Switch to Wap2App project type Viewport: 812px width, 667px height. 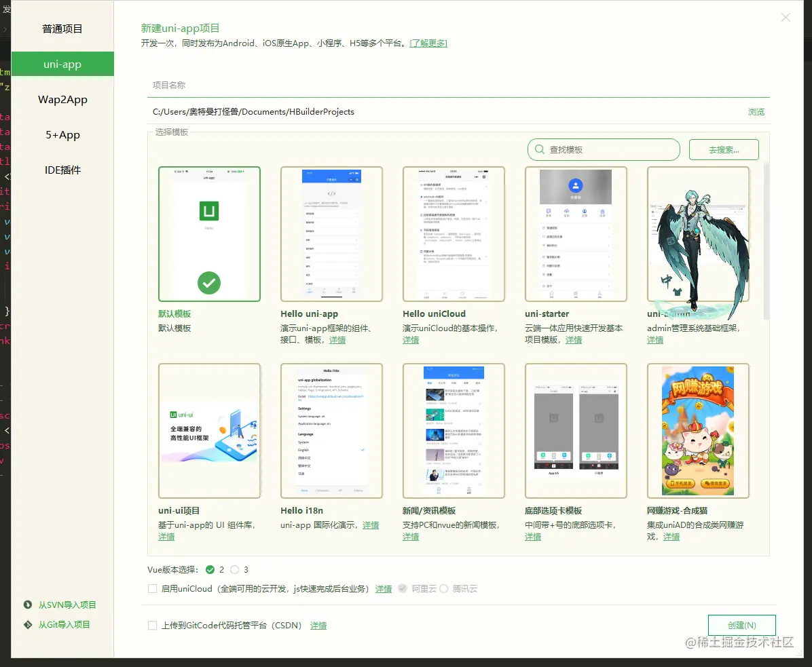click(x=62, y=99)
